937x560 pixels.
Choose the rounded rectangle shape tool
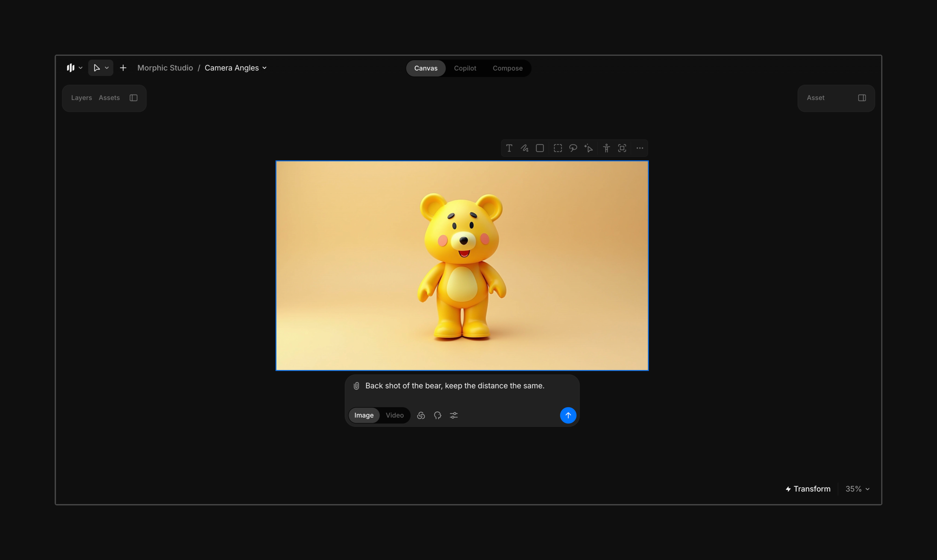tap(540, 148)
